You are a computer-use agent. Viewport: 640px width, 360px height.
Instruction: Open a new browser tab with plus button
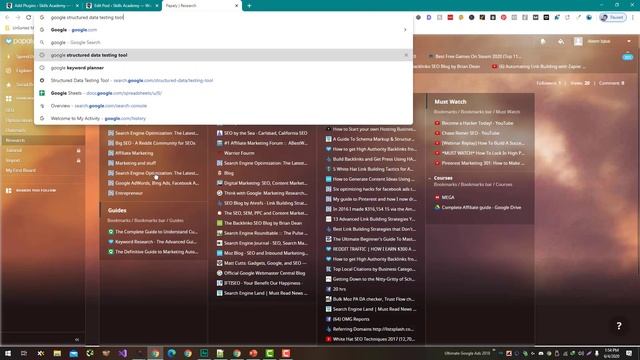click(x=249, y=6)
